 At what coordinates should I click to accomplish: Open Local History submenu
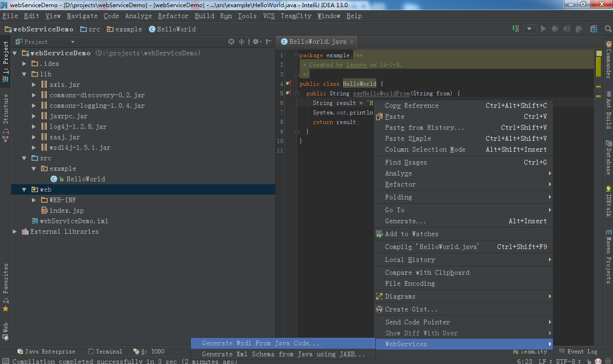point(463,260)
